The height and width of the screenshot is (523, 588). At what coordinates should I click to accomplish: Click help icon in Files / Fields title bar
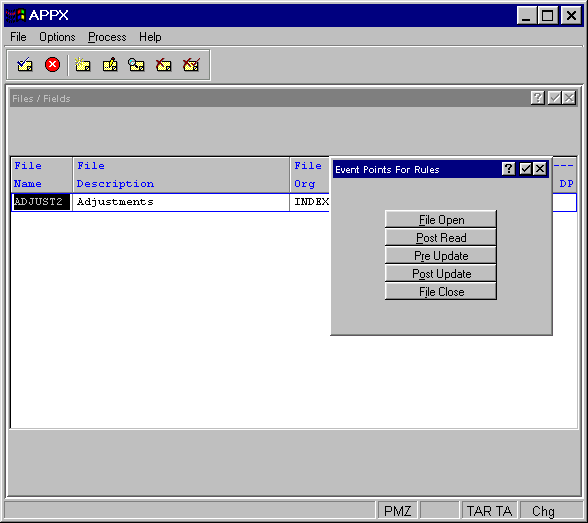(538, 98)
